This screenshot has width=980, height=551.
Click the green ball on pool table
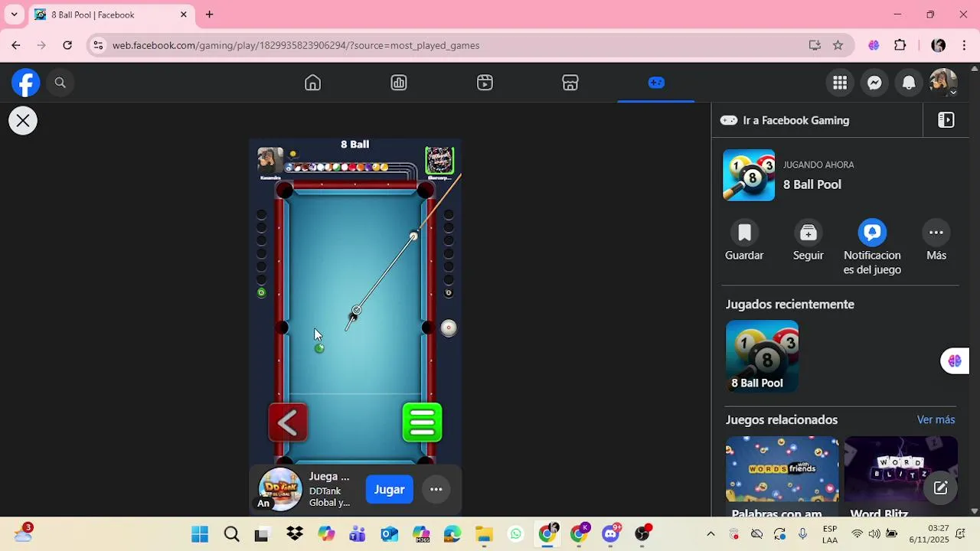pyautogui.click(x=319, y=348)
